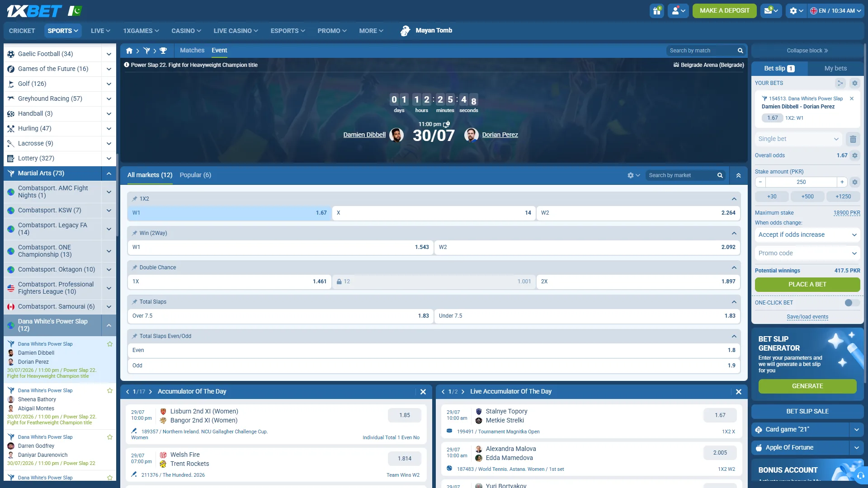Open the top bar settings gear

point(796,11)
